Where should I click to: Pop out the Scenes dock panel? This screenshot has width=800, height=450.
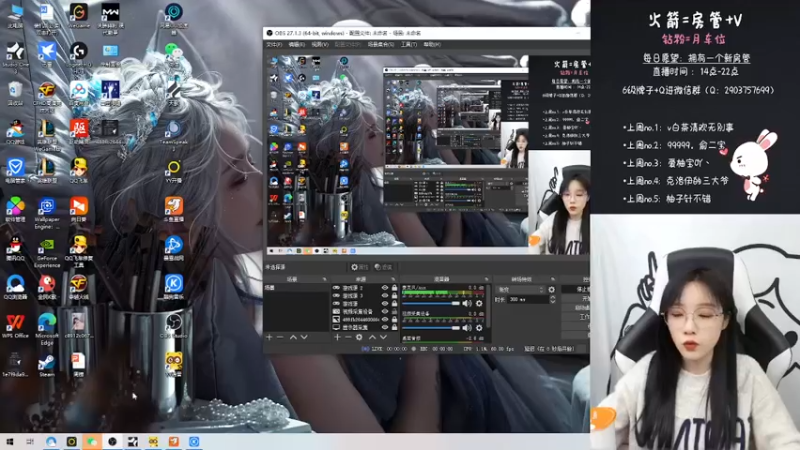coord(324,279)
